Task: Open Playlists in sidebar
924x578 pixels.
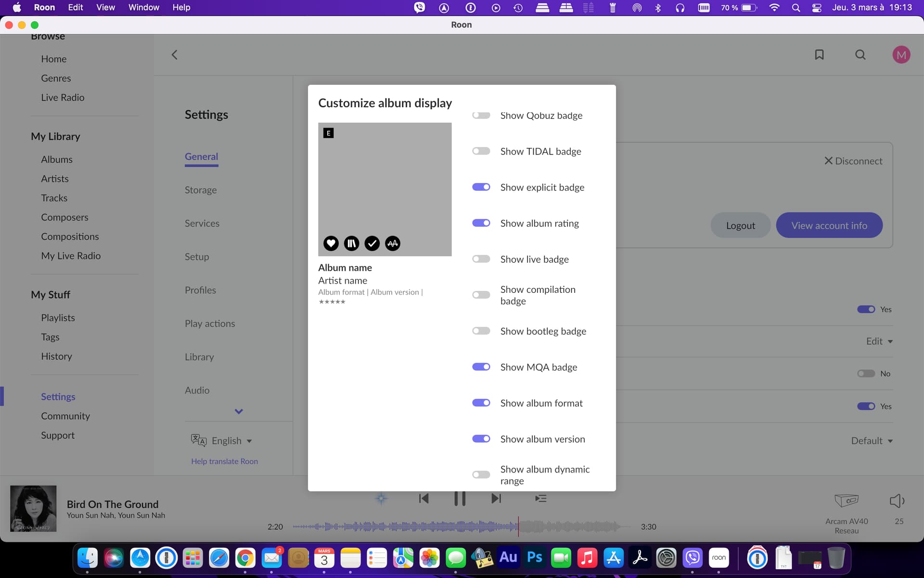Action: [x=58, y=318]
